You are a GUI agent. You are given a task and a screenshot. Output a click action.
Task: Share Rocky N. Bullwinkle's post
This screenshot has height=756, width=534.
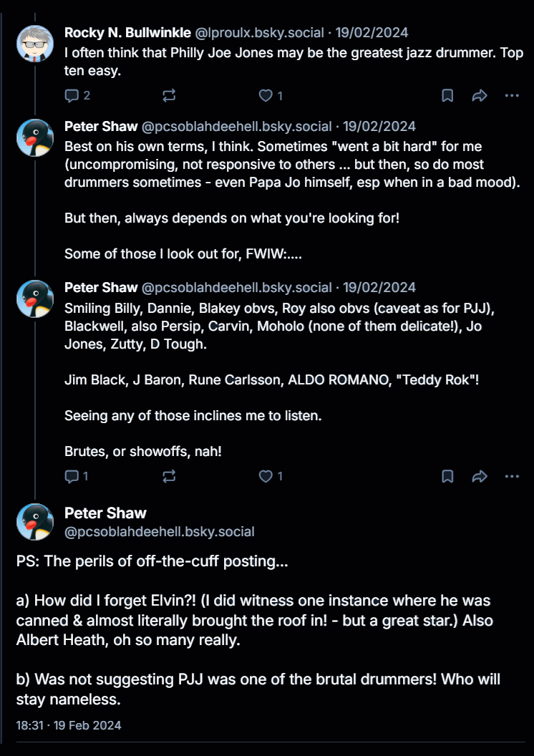tap(480, 96)
